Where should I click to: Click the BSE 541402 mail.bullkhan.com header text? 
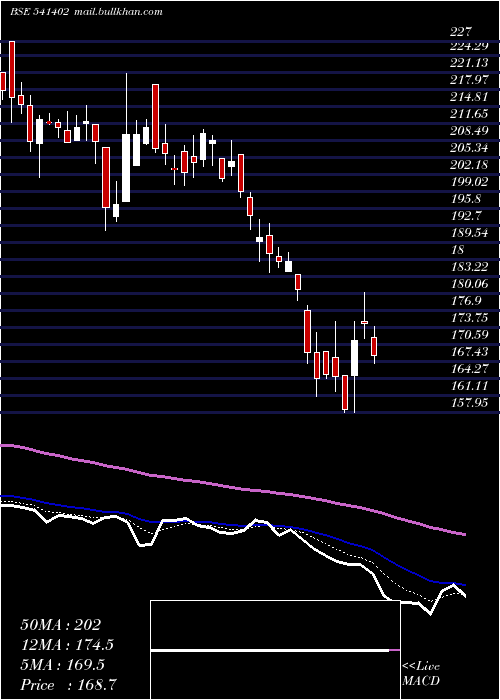point(86,12)
